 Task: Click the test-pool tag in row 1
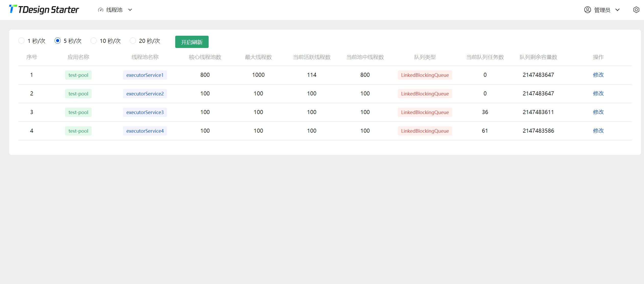point(78,75)
